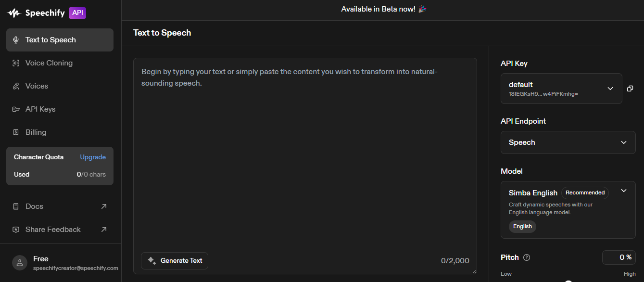Image resolution: width=644 pixels, height=282 pixels.
Task: Click the API Keys key icon
Action: [x=16, y=109]
